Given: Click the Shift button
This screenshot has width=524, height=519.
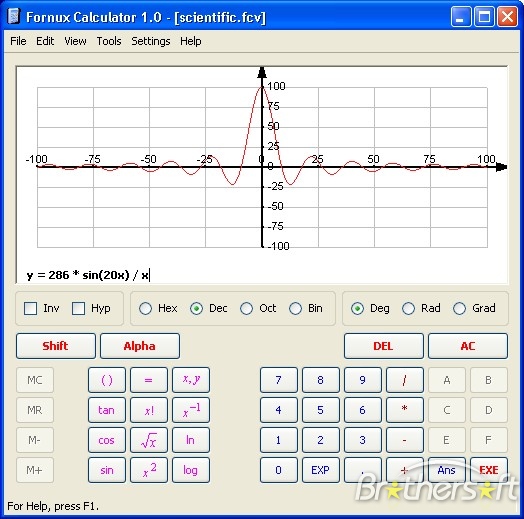Looking at the screenshot, I should click(x=56, y=346).
